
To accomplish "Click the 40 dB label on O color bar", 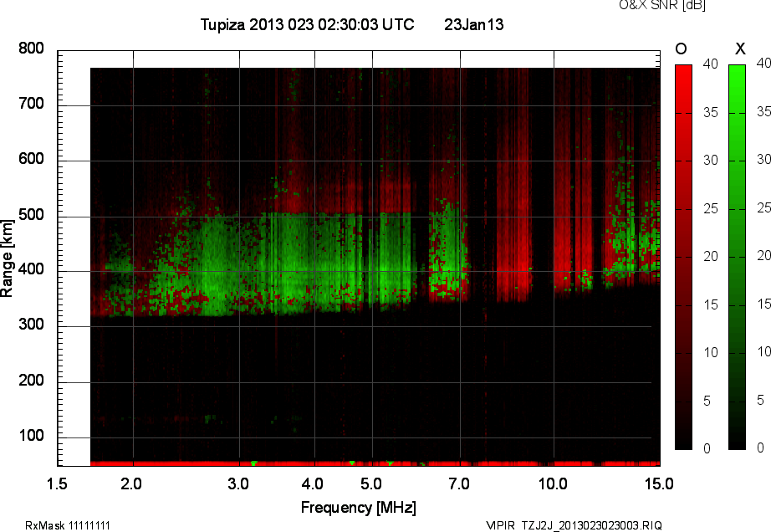I will (x=711, y=64).
